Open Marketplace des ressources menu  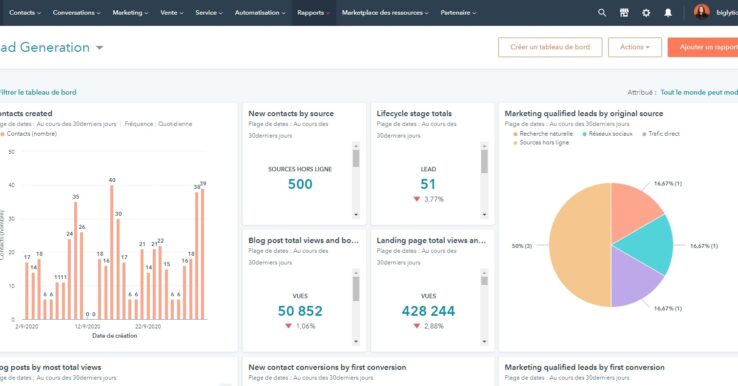tap(385, 13)
